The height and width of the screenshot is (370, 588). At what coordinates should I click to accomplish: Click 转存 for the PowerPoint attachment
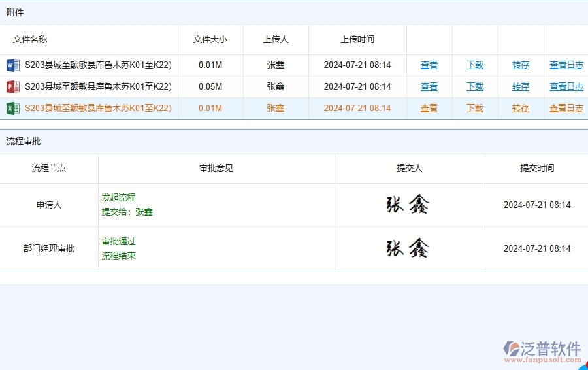point(521,87)
